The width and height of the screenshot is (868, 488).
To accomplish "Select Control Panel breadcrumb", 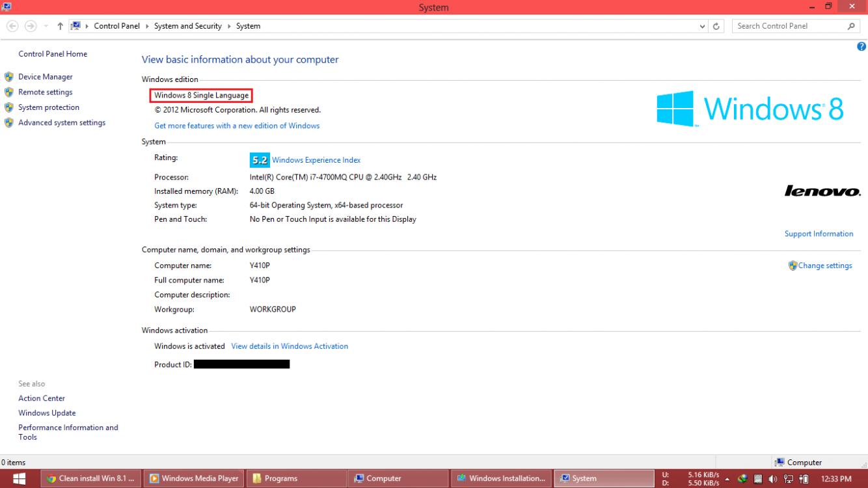I will pyautogui.click(x=116, y=26).
